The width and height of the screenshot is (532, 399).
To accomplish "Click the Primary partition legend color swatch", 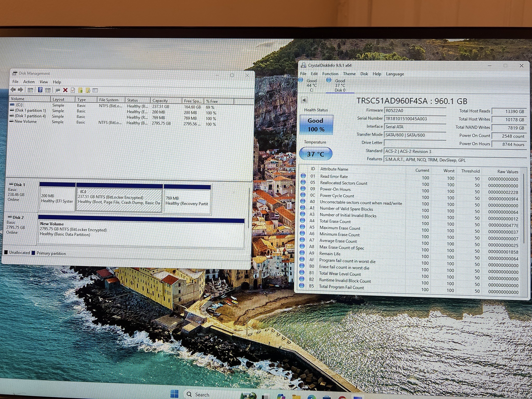I will pos(33,253).
